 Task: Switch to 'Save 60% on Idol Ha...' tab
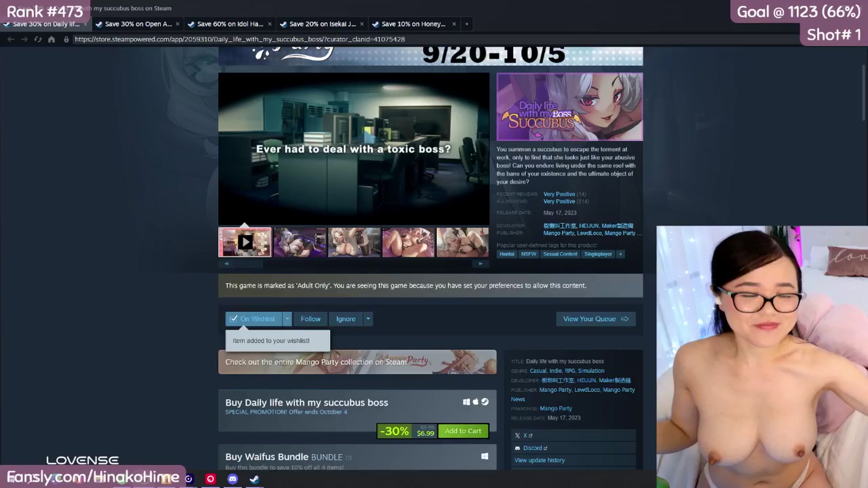coord(230,24)
